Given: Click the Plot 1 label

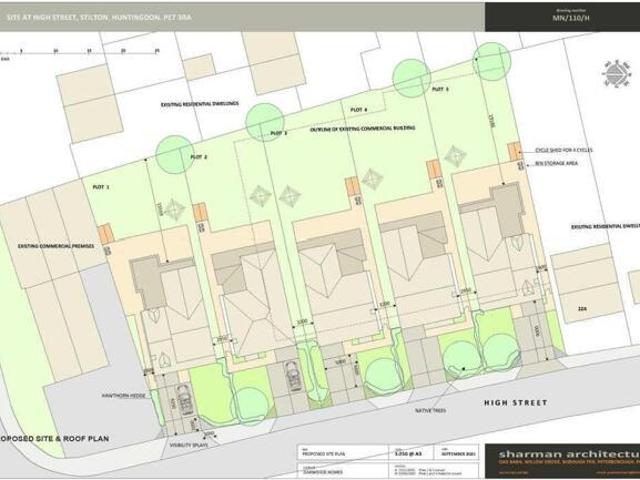Looking at the screenshot, I should tap(101, 187).
